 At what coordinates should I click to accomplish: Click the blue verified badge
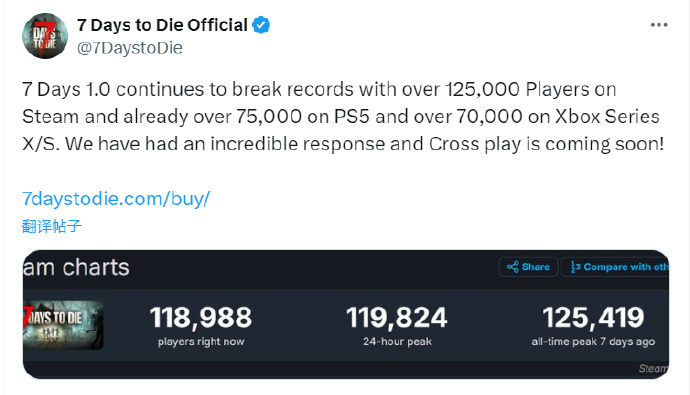tap(261, 25)
